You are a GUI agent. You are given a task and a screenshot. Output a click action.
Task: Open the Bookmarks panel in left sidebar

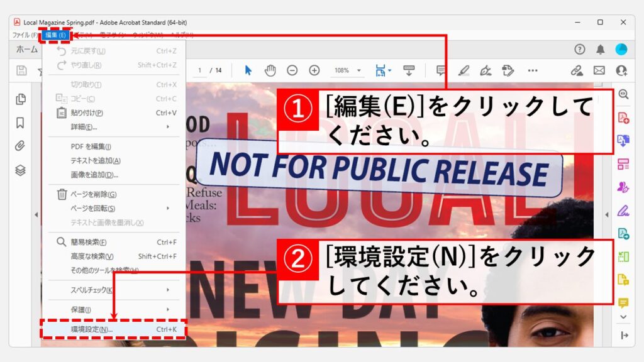pyautogui.click(x=20, y=123)
